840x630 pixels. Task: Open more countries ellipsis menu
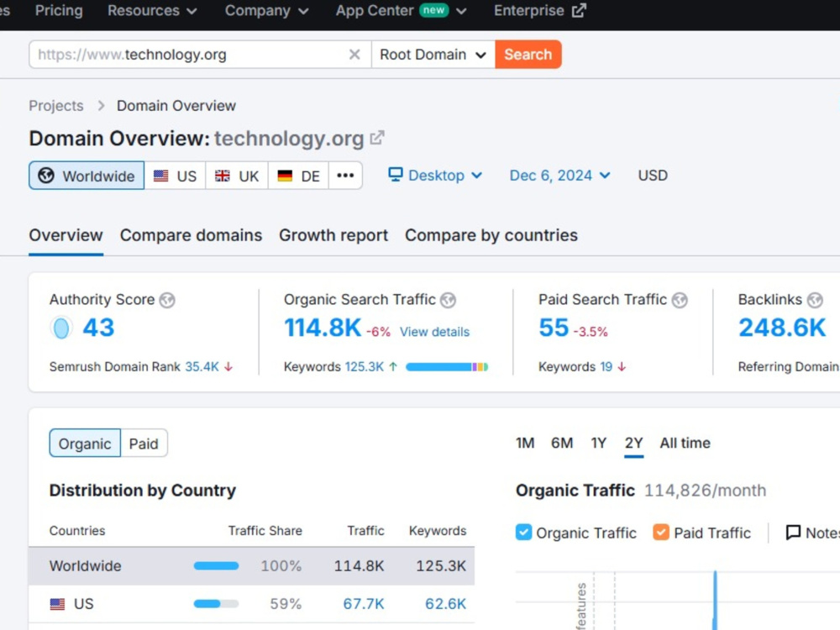tap(345, 176)
